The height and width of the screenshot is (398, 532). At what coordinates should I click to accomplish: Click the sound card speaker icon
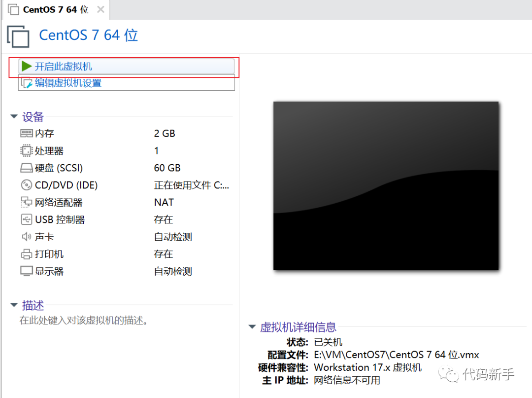point(27,237)
